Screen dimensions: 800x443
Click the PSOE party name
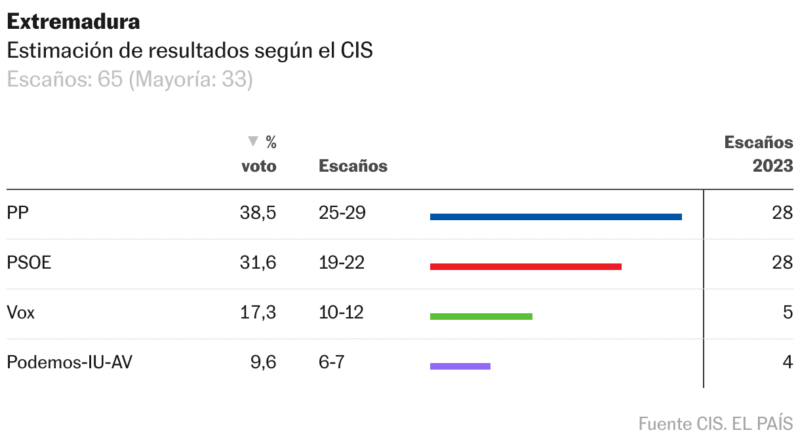[x=29, y=263]
